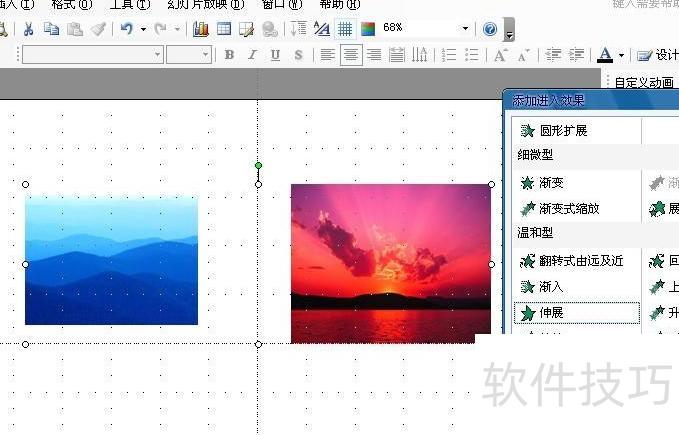The image size is (679, 435).
Task: Open the font color picker
Action: [620, 55]
